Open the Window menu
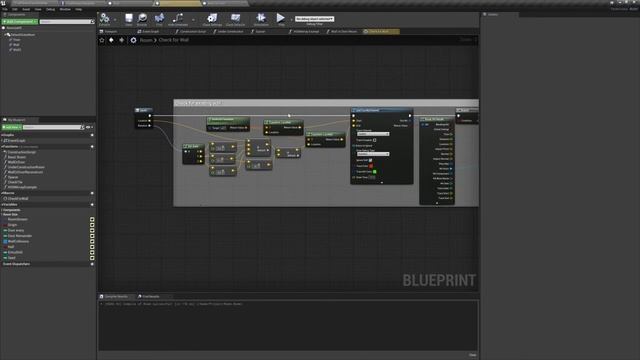Screen dimensions: 640x360 tap(65, 9)
